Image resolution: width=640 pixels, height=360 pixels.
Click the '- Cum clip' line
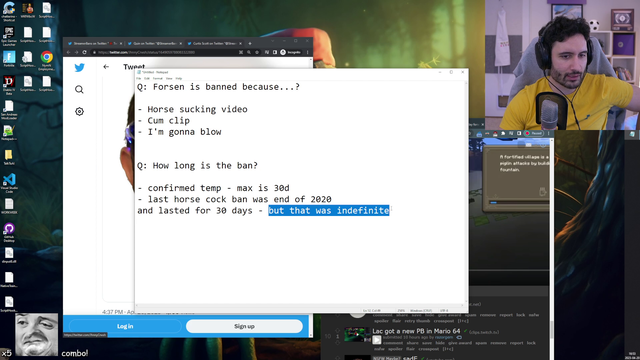[164, 121]
